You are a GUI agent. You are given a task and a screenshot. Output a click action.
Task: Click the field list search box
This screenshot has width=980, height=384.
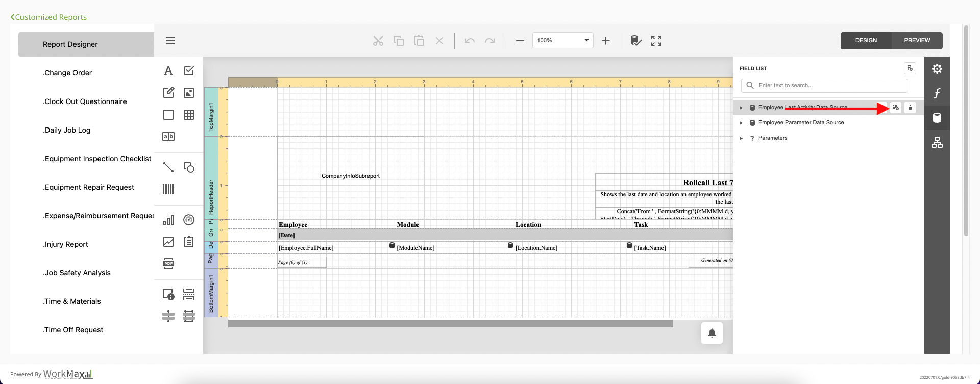click(x=824, y=85)
